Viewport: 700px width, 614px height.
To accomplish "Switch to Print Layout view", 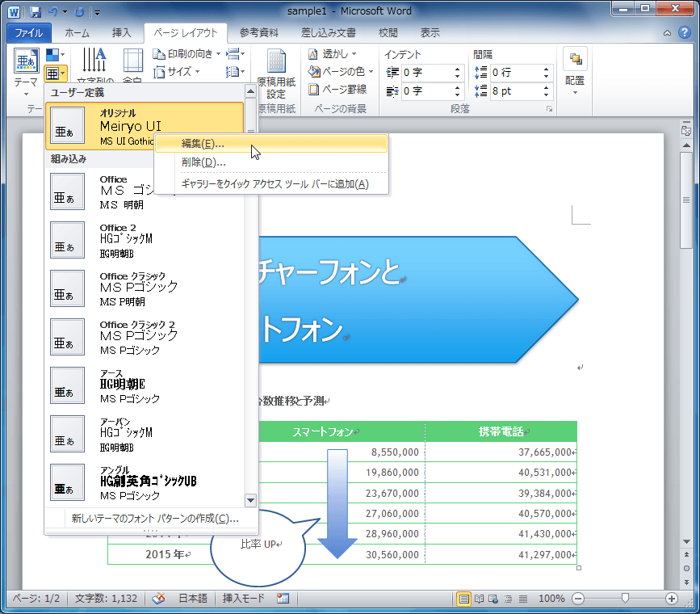I will point(464,599).
